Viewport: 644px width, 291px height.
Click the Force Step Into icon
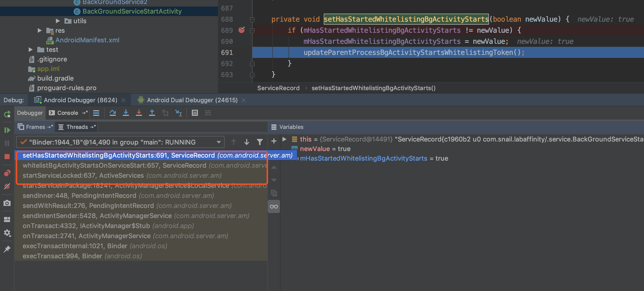tap(139, 113)
